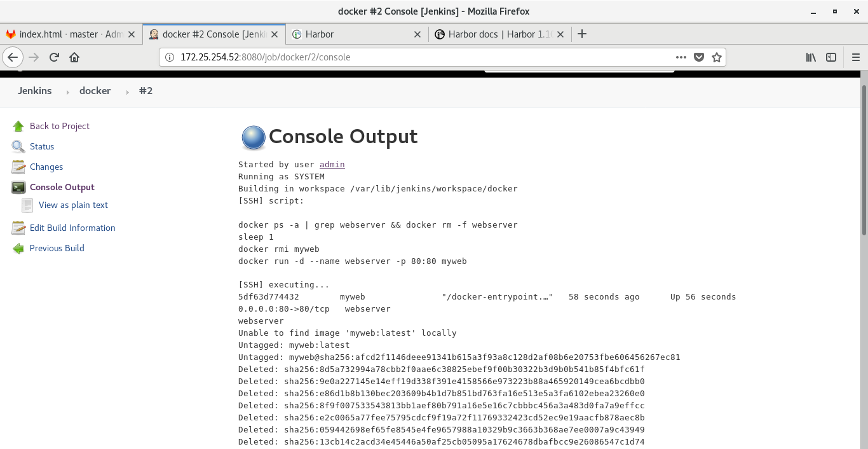Click the 'Untagged: myweb:latest' log line
This screenshot has height=449, width=868.
pyautogui.click(x=294, y=345)
